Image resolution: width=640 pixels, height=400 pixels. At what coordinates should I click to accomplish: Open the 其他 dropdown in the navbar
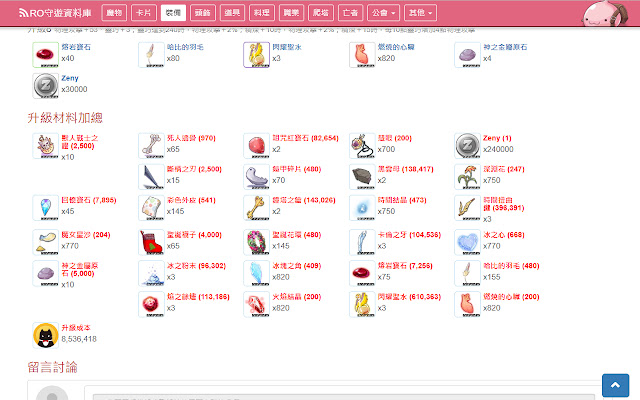pos(420,13)
